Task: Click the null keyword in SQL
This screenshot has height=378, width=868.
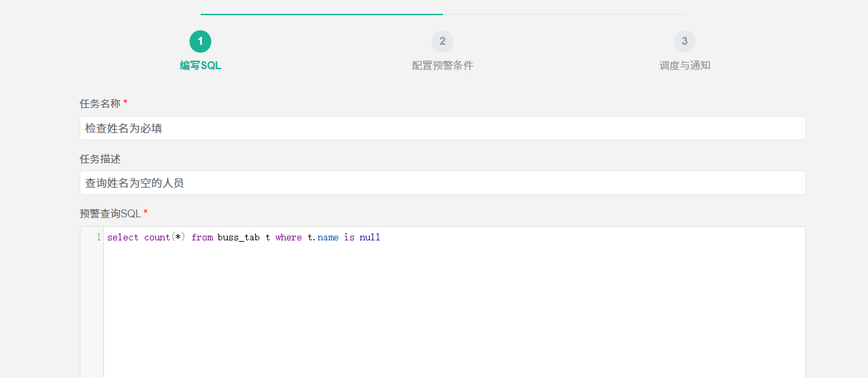Action: coord(370,237)
